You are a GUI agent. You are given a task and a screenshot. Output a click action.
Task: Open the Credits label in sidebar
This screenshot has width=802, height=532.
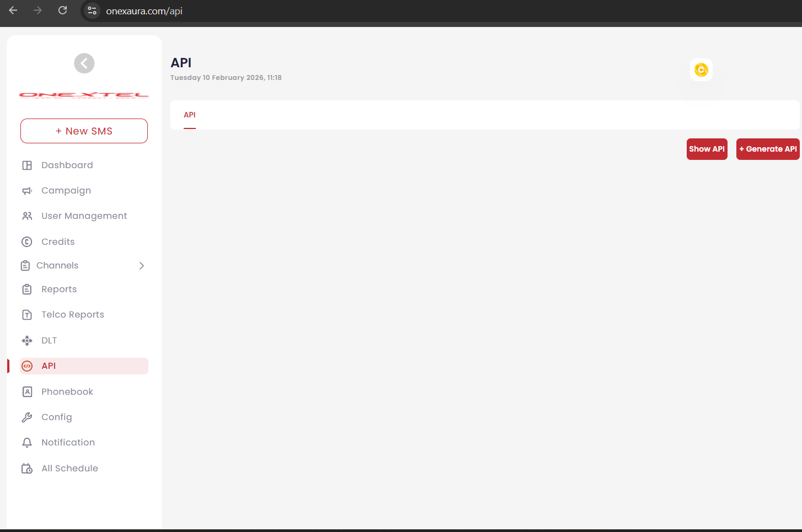58,242
